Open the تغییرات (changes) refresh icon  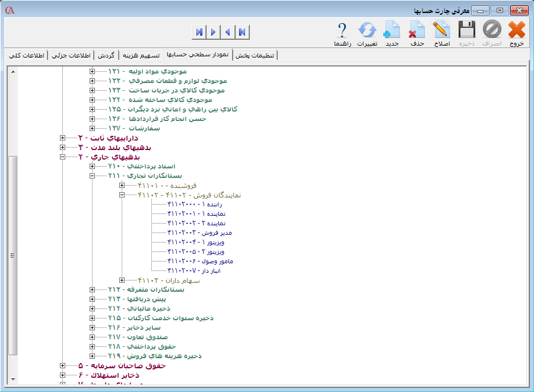pos(367,30)
